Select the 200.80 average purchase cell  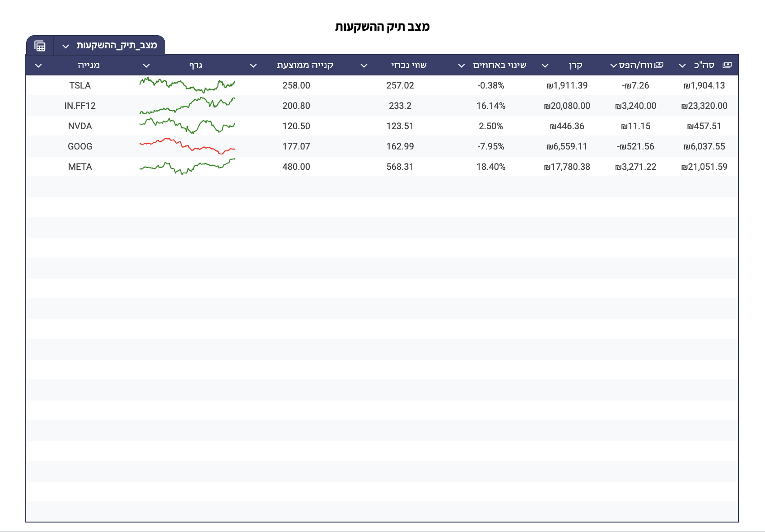pyautogui.click(x=296, y=106)
